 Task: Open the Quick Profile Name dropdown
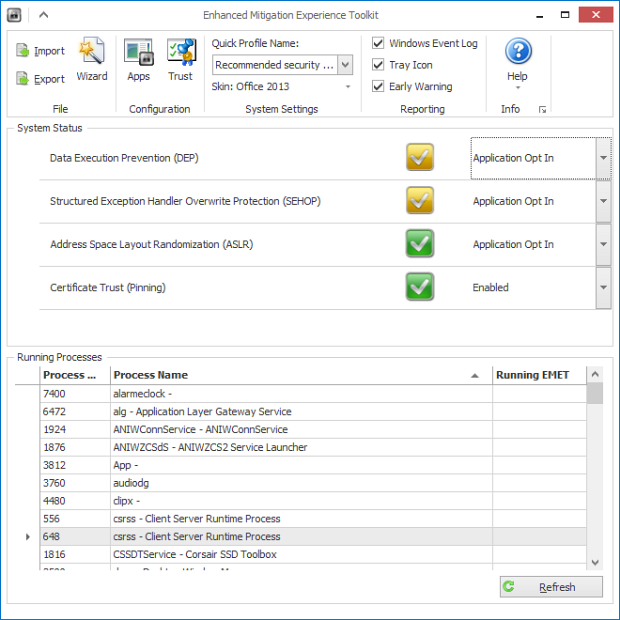click(345, 64)
